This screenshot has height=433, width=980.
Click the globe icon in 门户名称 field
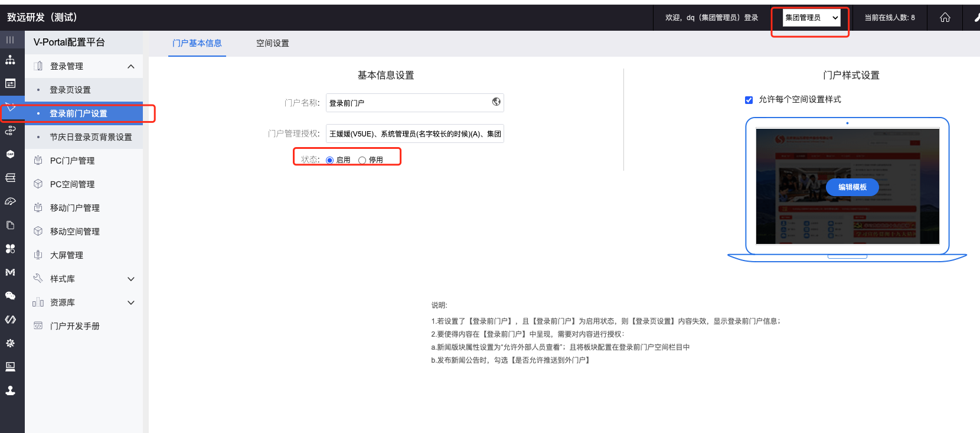pyautogui.click(x=496, y=102)
